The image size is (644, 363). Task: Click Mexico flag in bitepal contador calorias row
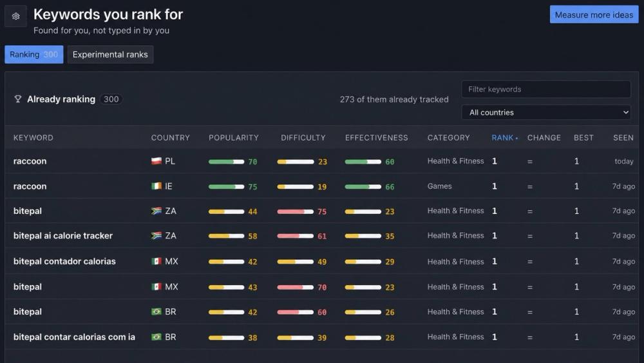pyautogui.click(x=156, y=262)
